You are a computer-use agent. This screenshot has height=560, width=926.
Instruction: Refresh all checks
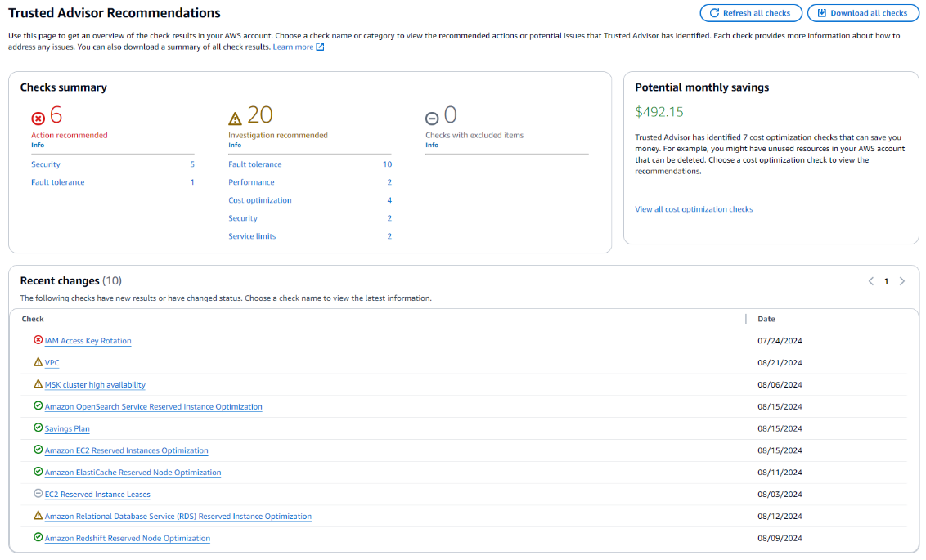point(750,13)
